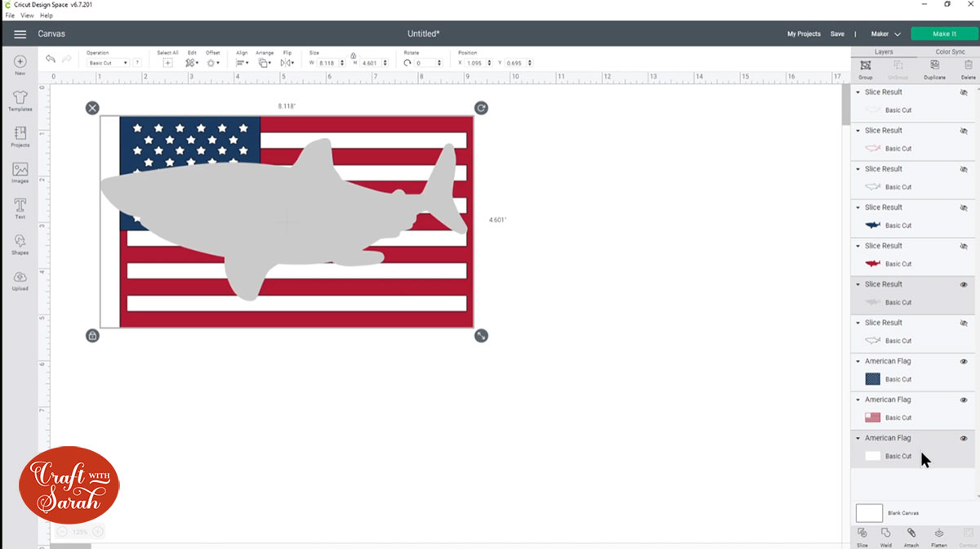980x549 pixels.
Task: Open the Flip dropdown
Action: click(x=287, y=63)
